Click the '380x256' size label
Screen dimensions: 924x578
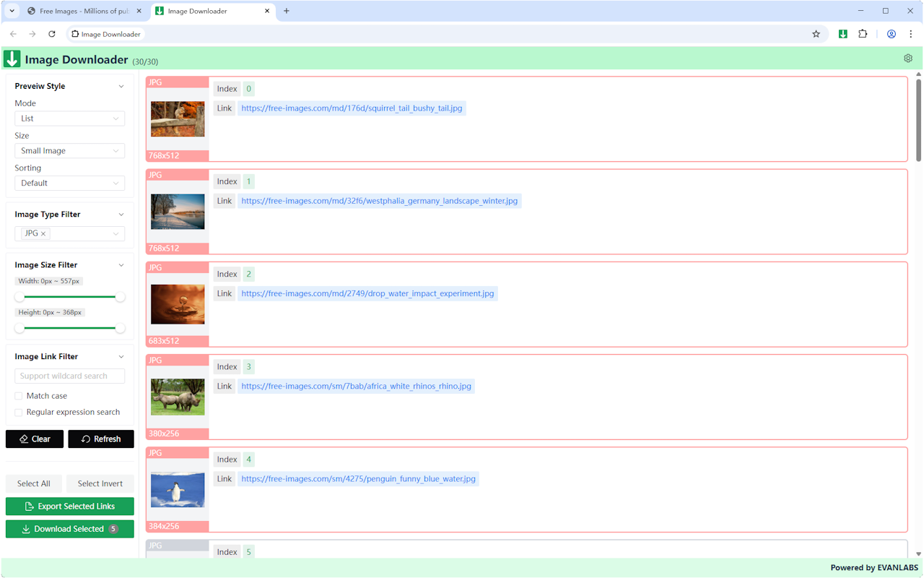click(x=164, y=433)
